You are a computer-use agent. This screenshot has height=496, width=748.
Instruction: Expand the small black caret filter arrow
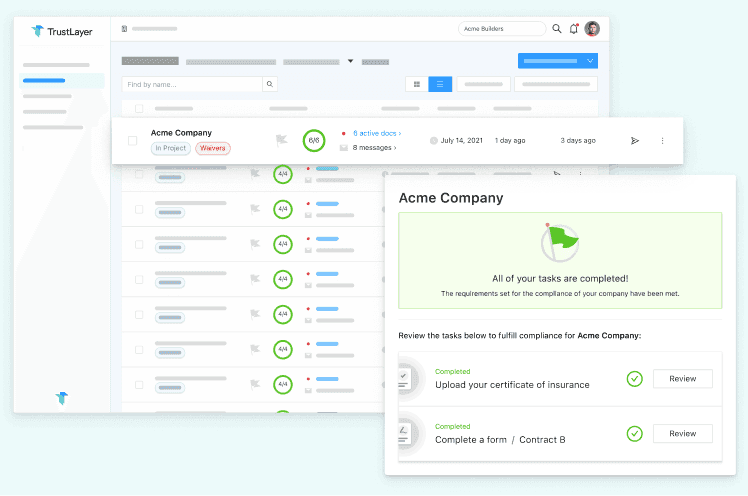[x=351, y=61]
